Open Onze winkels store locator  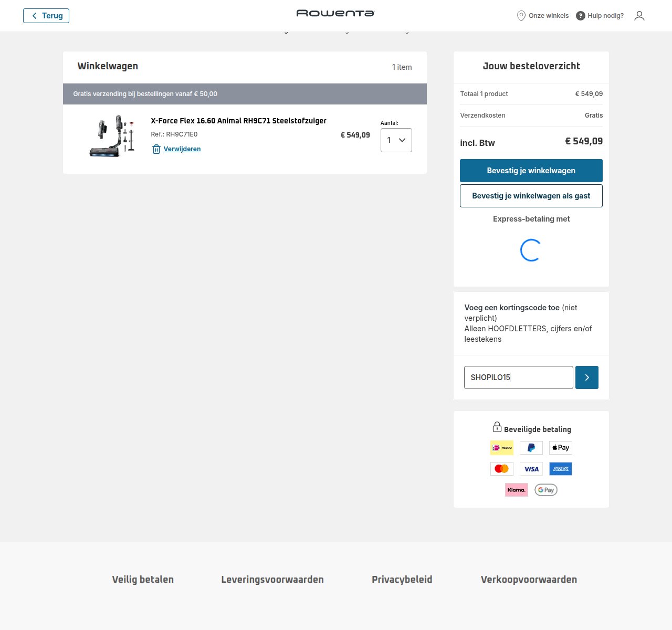543,16
